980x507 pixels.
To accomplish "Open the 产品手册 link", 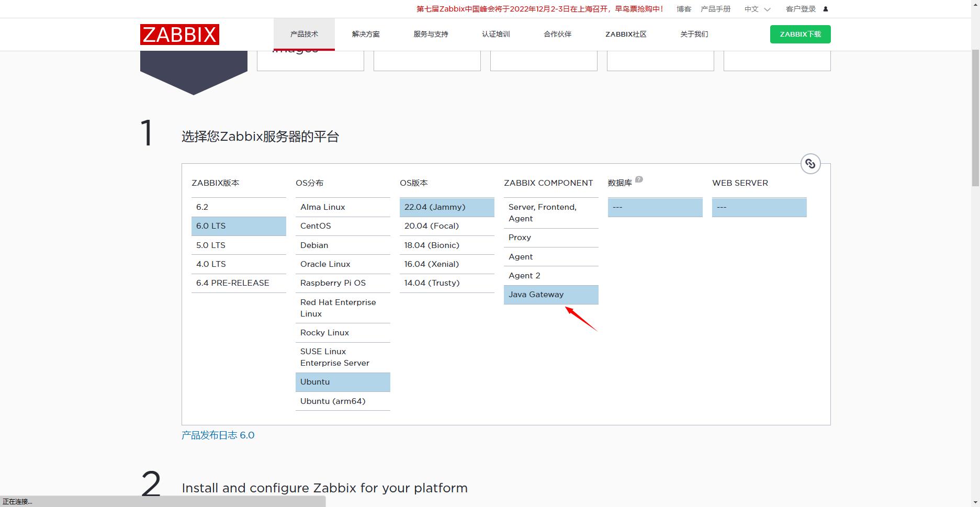I will [715, 9].
